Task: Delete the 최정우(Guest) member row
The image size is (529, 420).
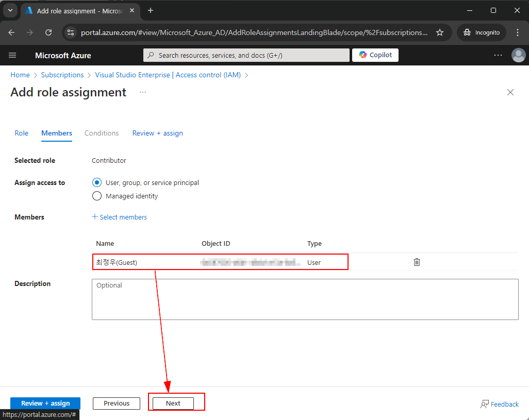Action: coord(417,262)
